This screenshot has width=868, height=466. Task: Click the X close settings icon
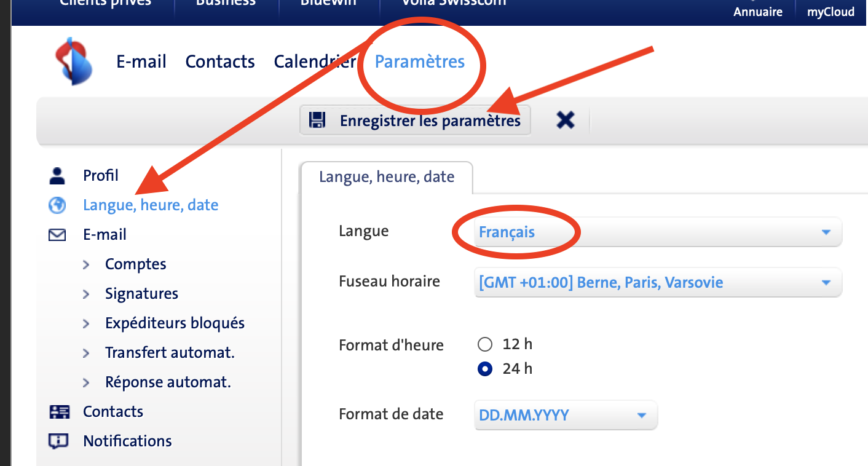coord(565,120)
